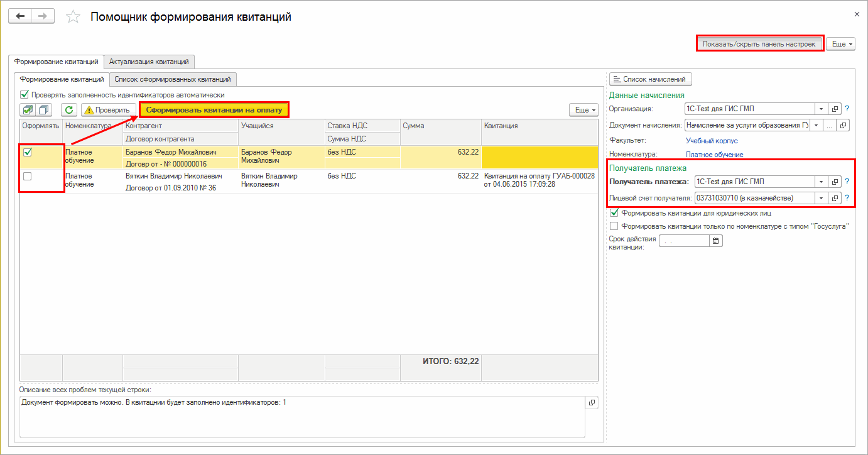
Task: Uncheck Оформлять for Баранов Федор Михайлович row
Action: [28, 152]
